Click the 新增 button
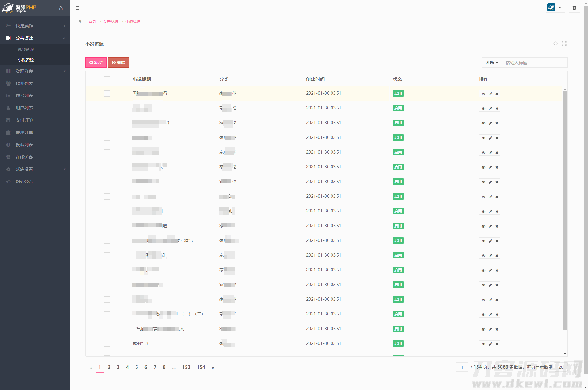The width and height of the screenshot is (588, 390). [96, 63]
